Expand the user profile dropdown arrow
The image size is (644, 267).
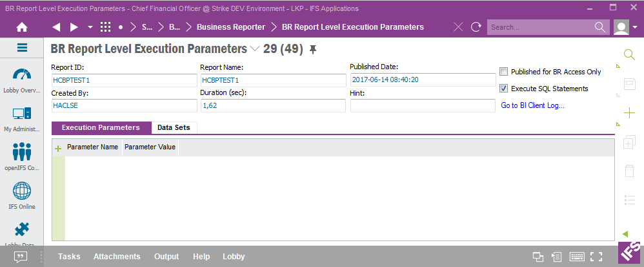pyautogui.click(x=635, y=27)
